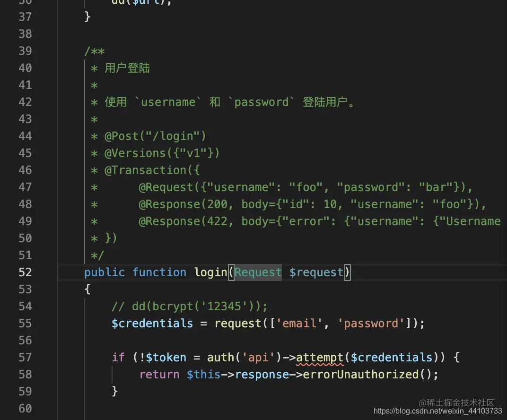Click line number 39 in gutter
Image resolution: width=507 pixels, height=420 pixels.
click(x=25, y=51)
